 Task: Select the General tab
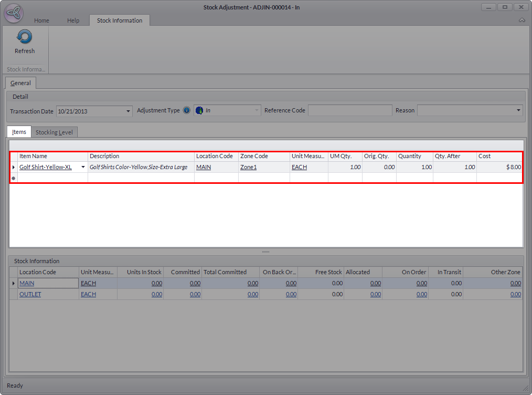coord(20,83)
